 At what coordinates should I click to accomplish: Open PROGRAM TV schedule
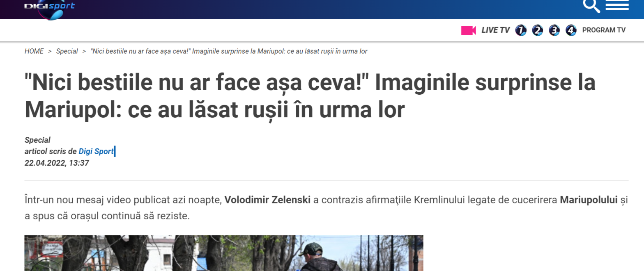[x=604, y=30]
